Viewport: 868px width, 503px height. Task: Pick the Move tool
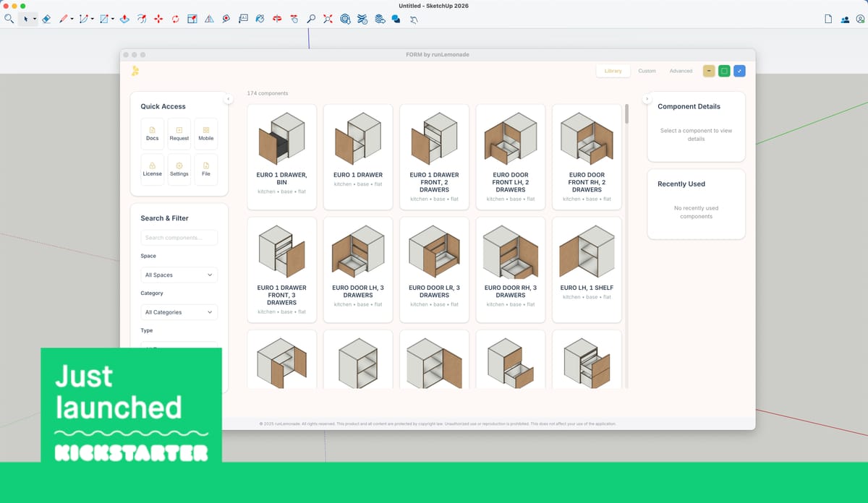(x=159, y=19)
